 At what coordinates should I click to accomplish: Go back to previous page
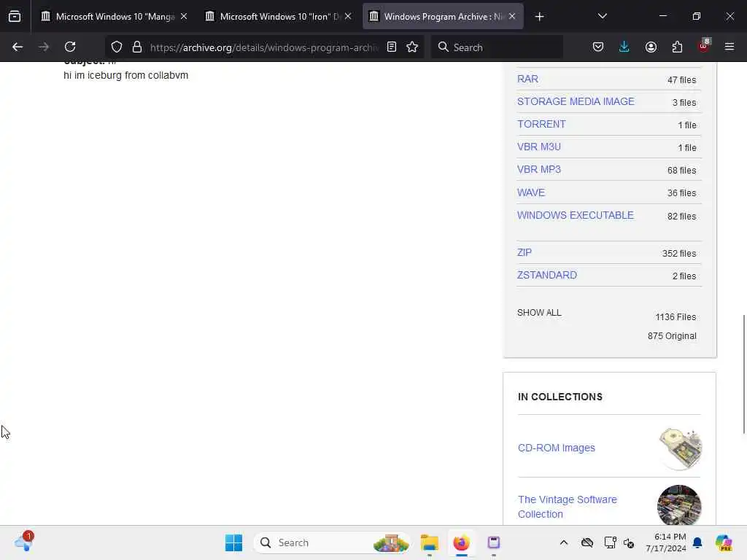pos(18,47)
